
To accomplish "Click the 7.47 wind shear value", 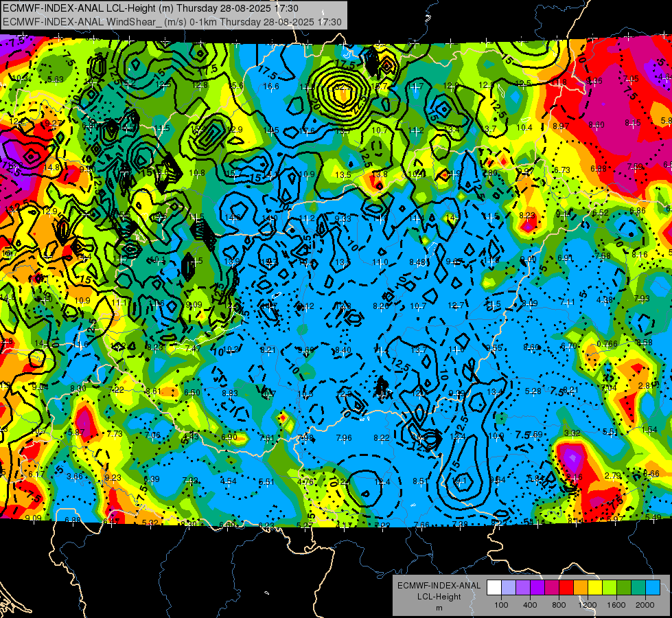I will pos(193,349).
